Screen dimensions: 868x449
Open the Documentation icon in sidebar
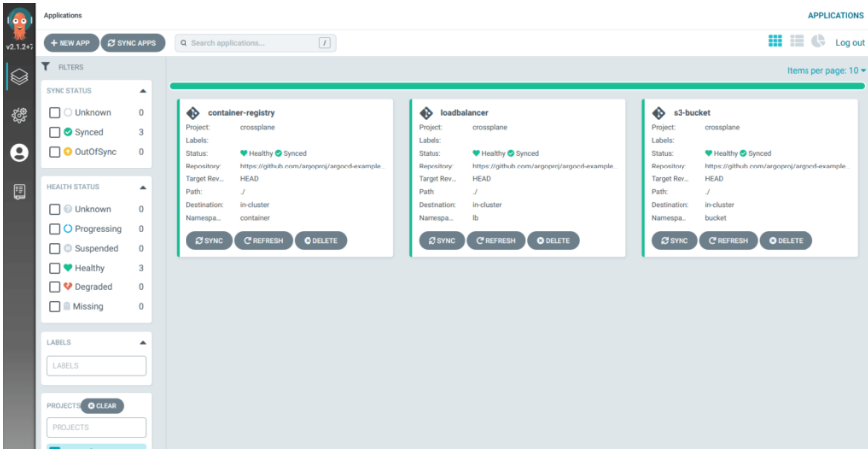[19, 190]
